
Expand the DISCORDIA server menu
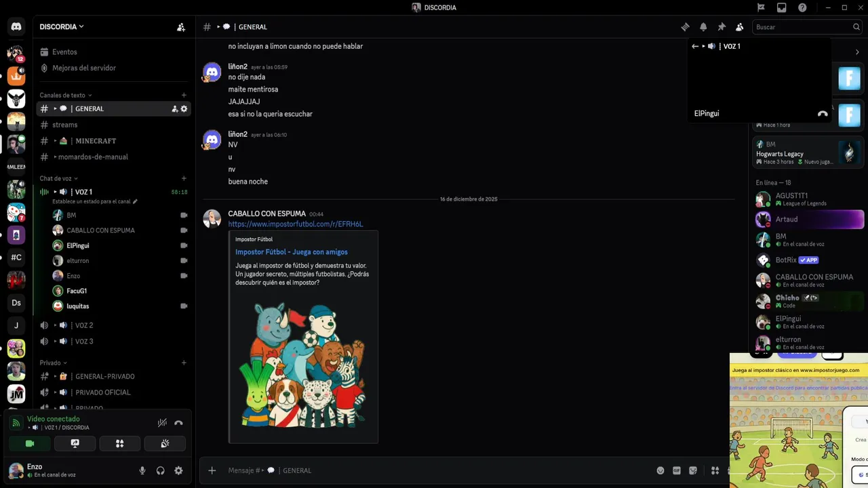(x=62, y=27)
